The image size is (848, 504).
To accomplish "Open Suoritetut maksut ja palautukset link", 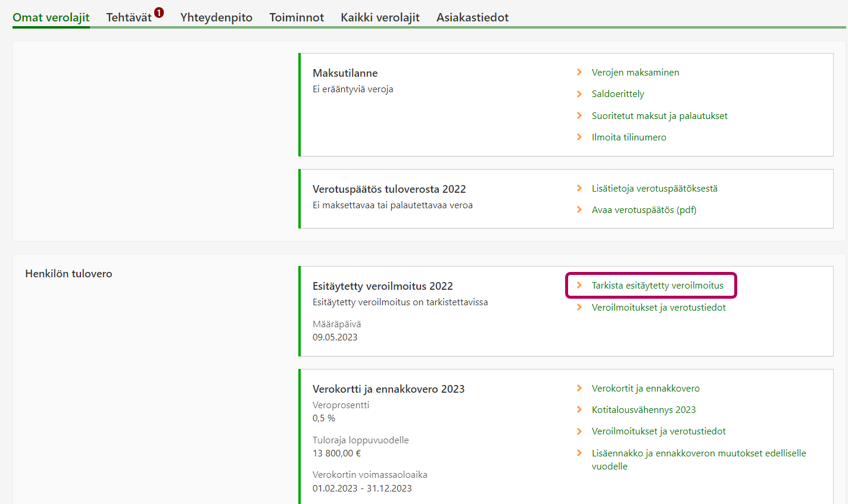I will (x=659, y=116).
